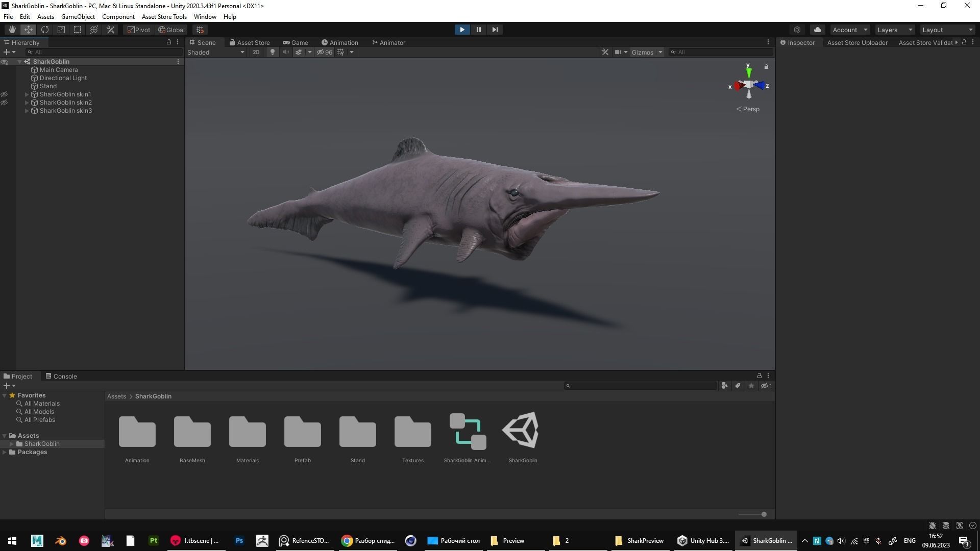This screenshot has width=980, height=551.
Task: Start Play mode
Action: click(x=462, y=30)
